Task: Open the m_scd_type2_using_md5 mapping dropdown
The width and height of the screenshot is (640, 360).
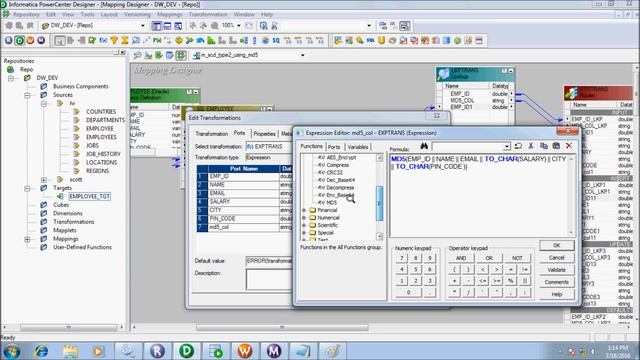Action: pyautogui.click(x=302, y=55)
